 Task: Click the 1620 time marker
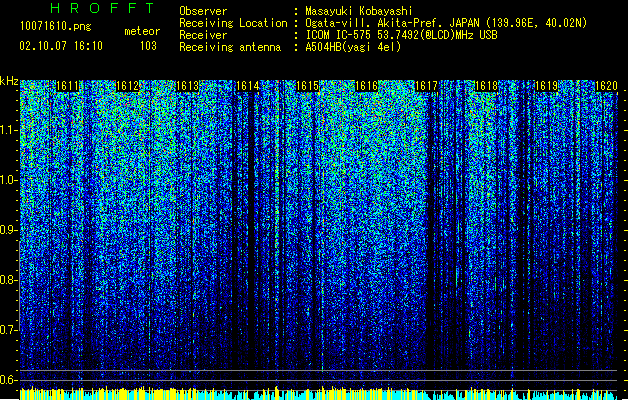pyautogui.click(x=606, y=86)
